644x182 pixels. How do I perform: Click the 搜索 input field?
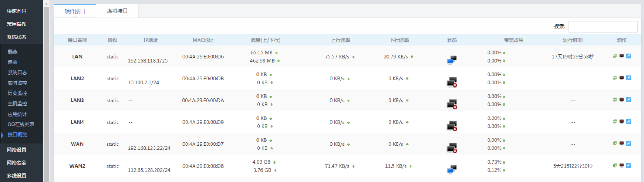tap(602, 26)
